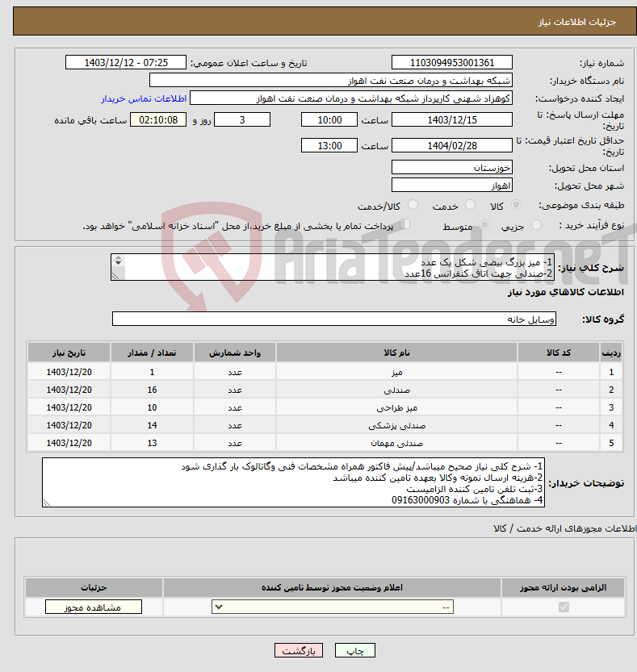Click the کد کالا column header
This screenshot has width=637, height=672.
(559, 353)
